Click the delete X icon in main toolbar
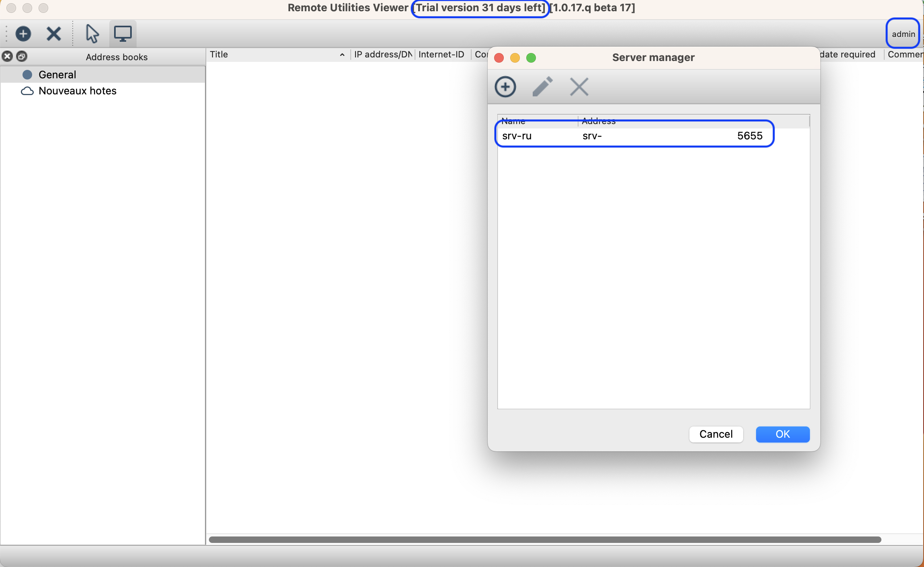 coord(53,34)
